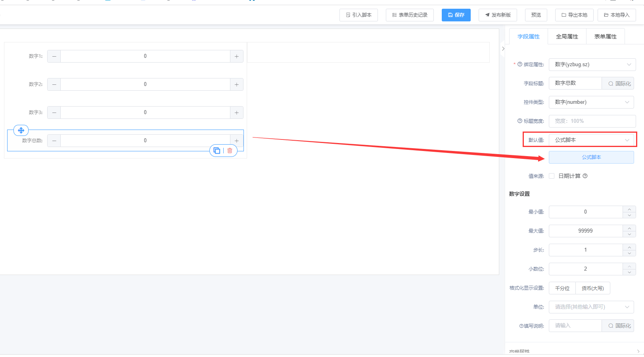Screen dimensions: 644x357
Task: Click minus button for 数字1
Action: (x=54, y=56)
